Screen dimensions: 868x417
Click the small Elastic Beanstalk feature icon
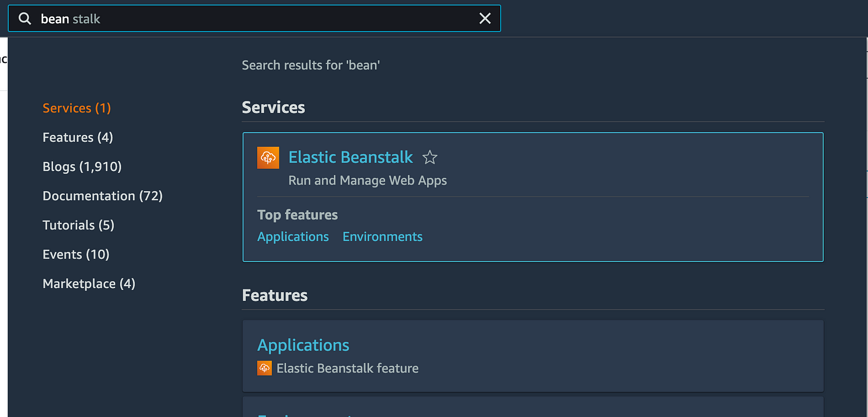[x=264, y=368]
